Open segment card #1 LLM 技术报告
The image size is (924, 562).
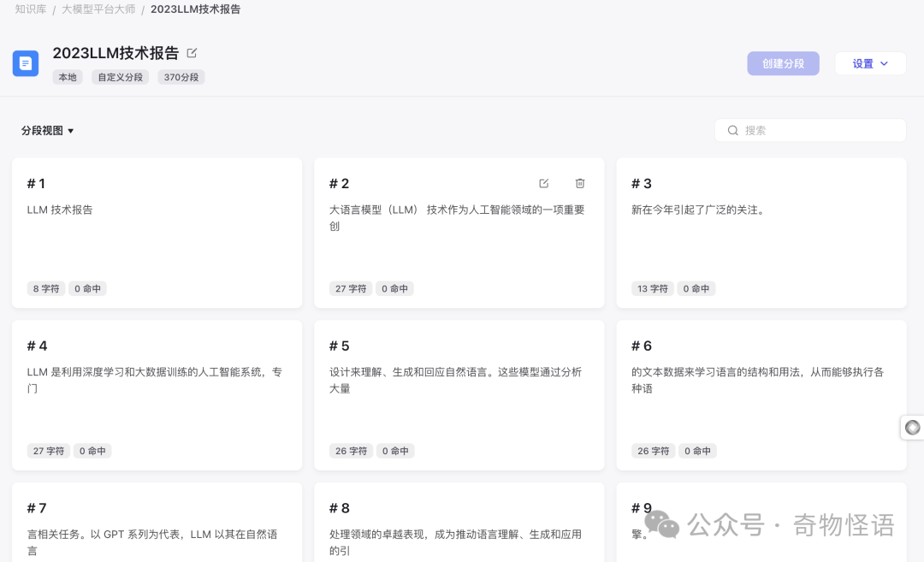coord(157,233)
